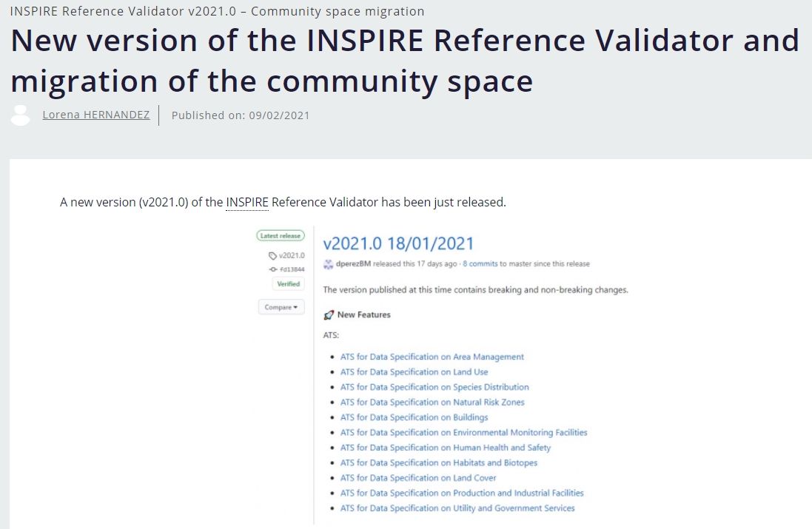812x529 pixels.
Task: Open ATS for Species Distribution link
Action: [434, 387]
